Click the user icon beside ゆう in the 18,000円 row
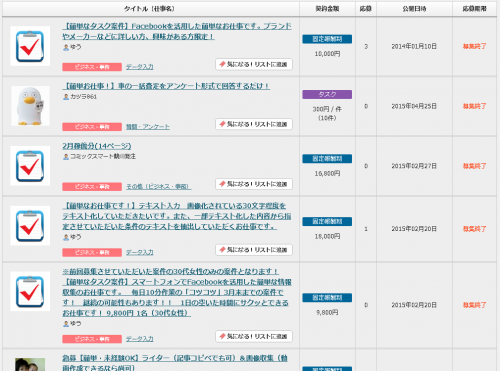Screen dimensions: 500x371 pos(66,237)
